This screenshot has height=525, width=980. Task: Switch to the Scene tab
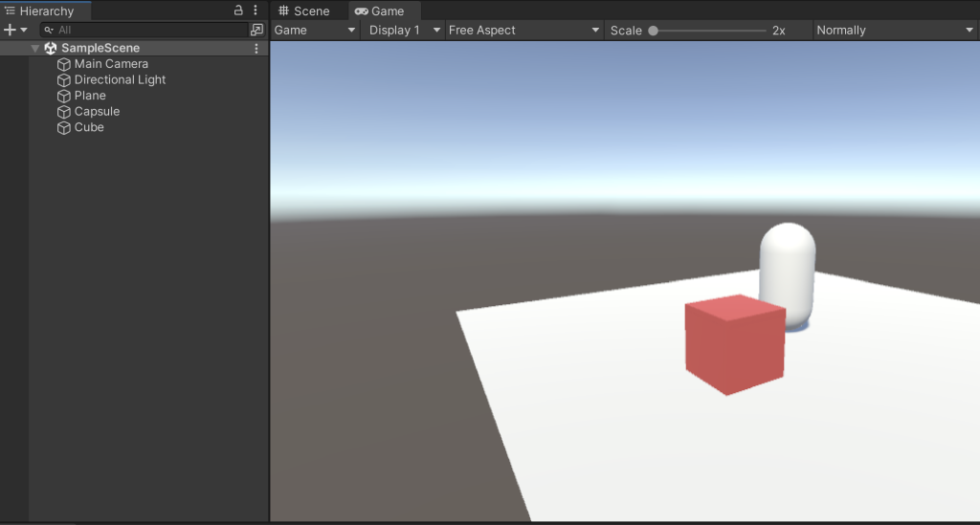(303, 11)
